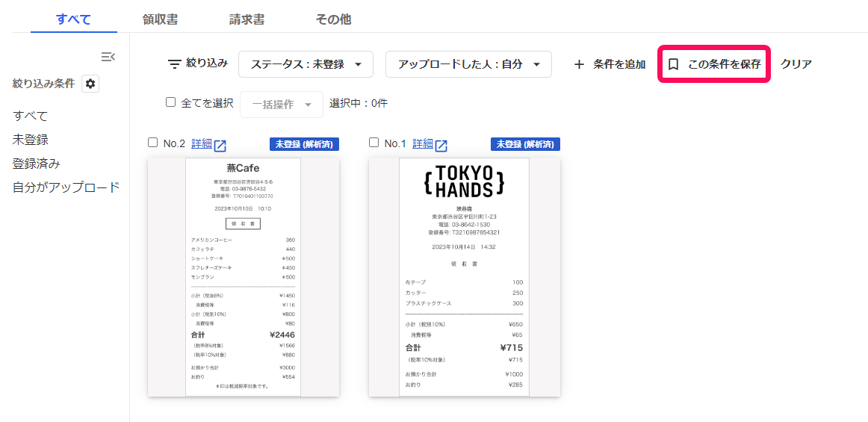The width and height of the screenshot is (868, 422).
Task: Click the クリア button
Action: (796, 64)
